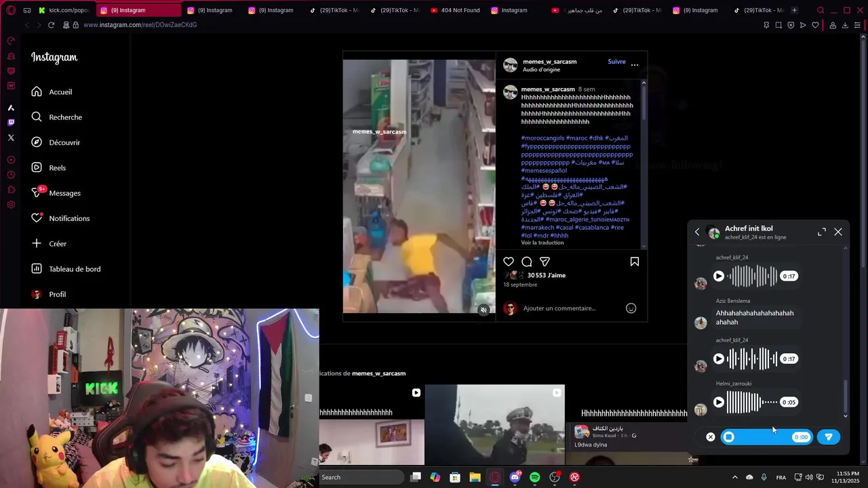The image size is (868, 488).
Task: Expand the chat popup to full view
Action: tap(822, 232)
